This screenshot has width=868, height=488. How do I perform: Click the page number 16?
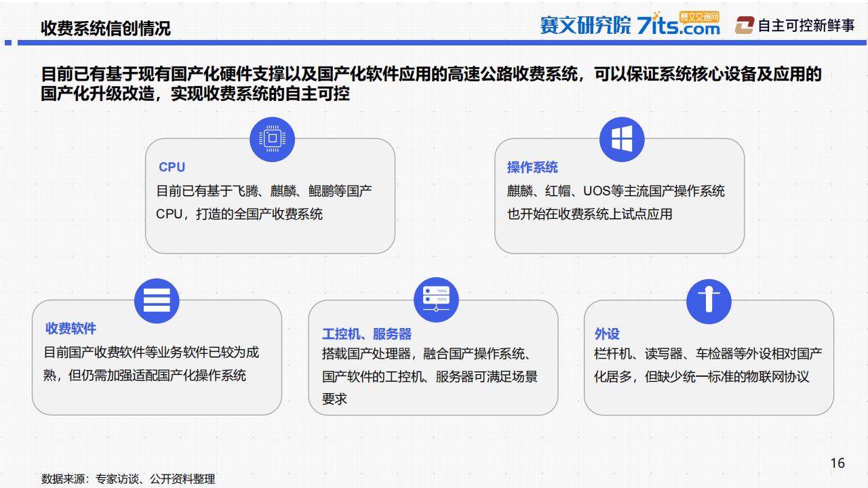point(837,463)
